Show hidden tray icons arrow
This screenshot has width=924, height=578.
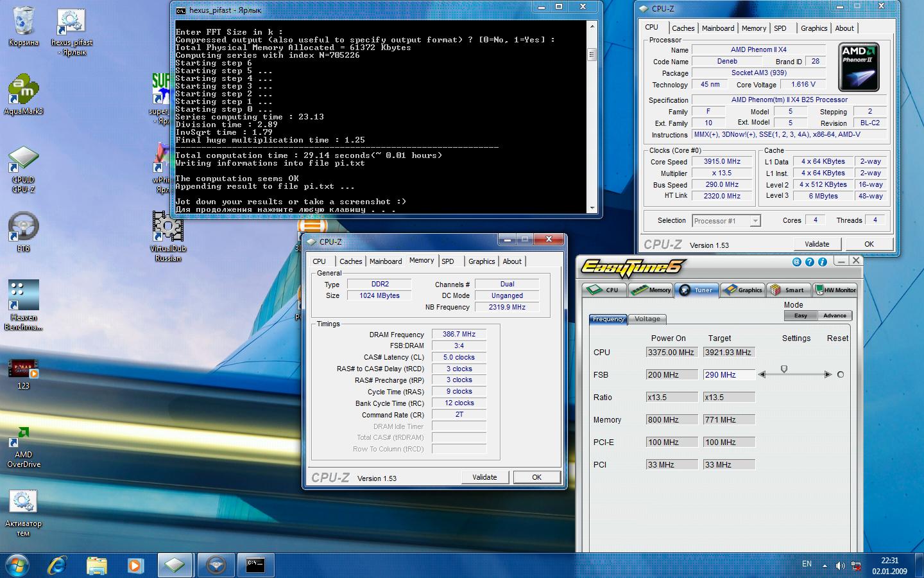(x=825, y=566)
